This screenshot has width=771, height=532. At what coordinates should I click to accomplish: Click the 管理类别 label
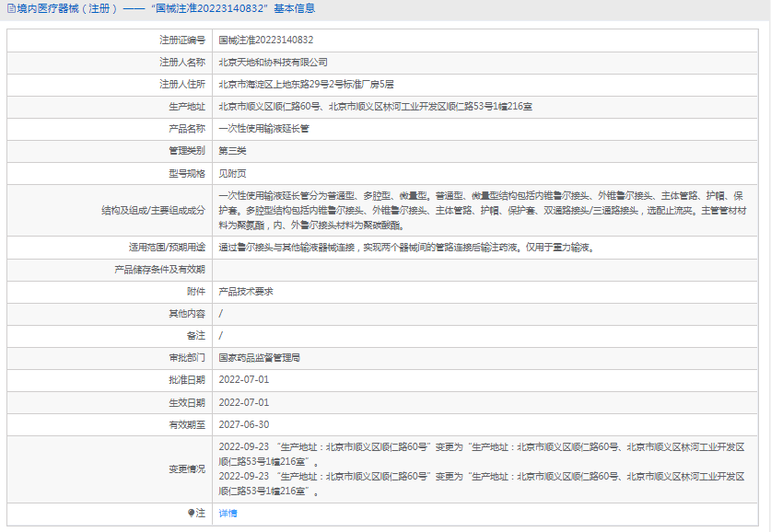tap(187, 151)
